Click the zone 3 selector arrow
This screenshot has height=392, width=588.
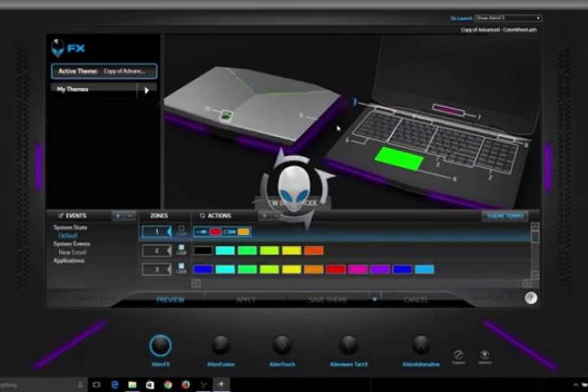point(170,269)
